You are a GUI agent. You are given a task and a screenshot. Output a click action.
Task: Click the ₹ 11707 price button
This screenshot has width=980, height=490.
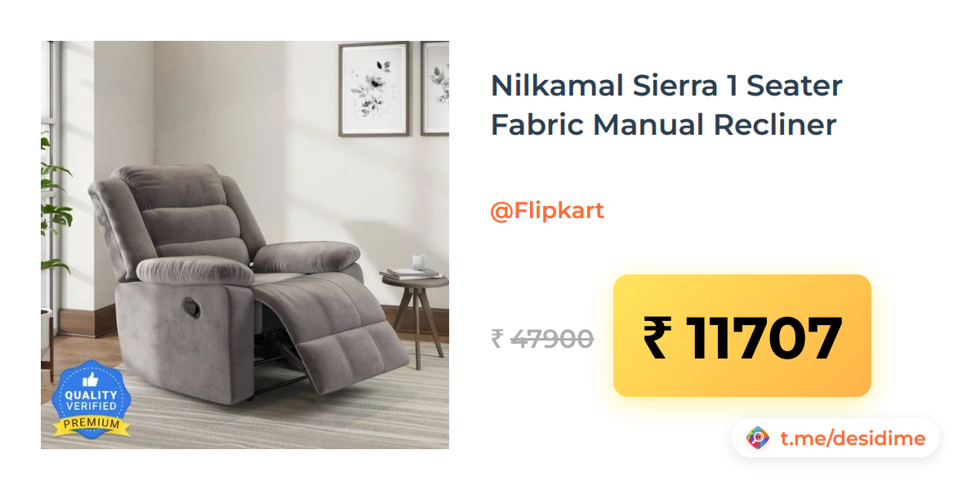tap(742, 336)
